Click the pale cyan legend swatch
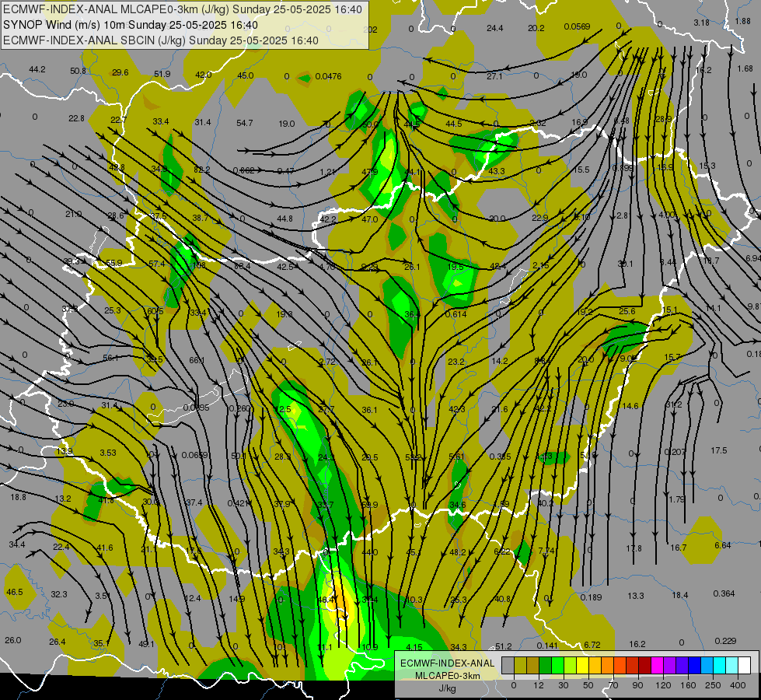 click(732, 665)
